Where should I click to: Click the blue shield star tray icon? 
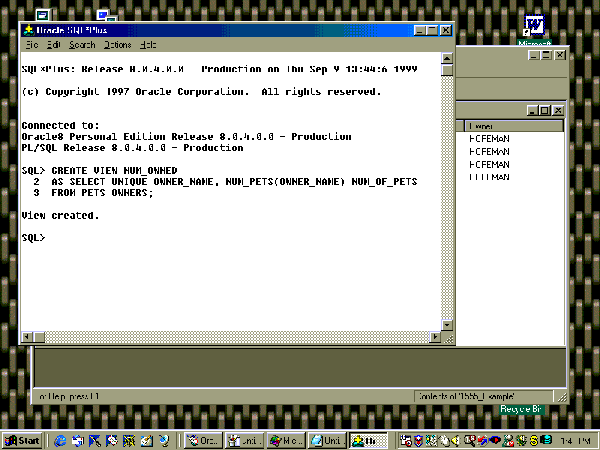(418, 441)
